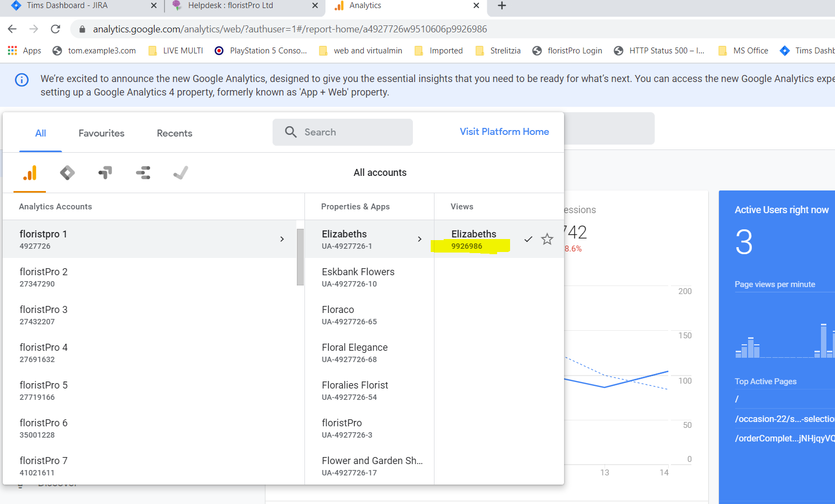Open the Tims Dashboard bookmark
Image resolution: width=835 pixels, height=504 pixels.
click(807, 51)
